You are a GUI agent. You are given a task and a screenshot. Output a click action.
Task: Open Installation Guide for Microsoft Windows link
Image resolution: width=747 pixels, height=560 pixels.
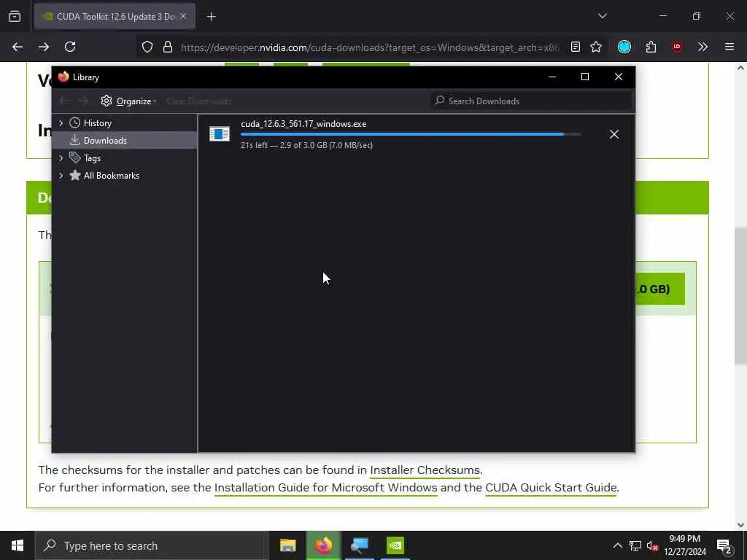point(326,488)
